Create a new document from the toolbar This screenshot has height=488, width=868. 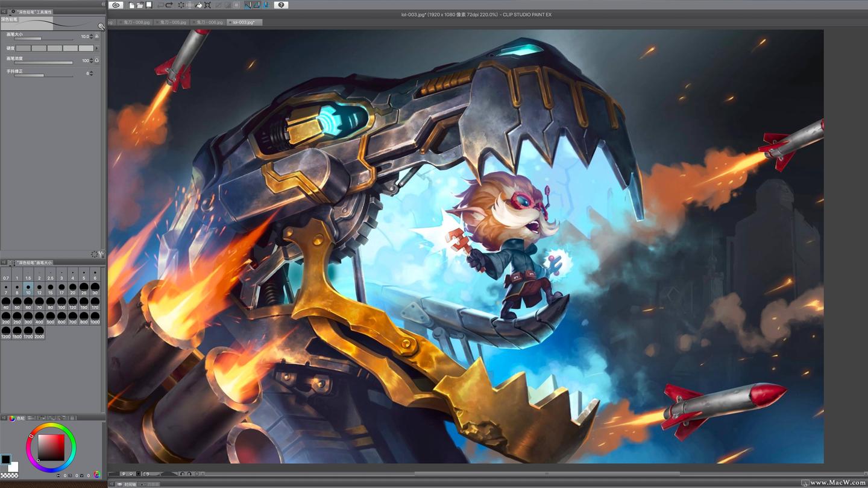tap(132, 5)
